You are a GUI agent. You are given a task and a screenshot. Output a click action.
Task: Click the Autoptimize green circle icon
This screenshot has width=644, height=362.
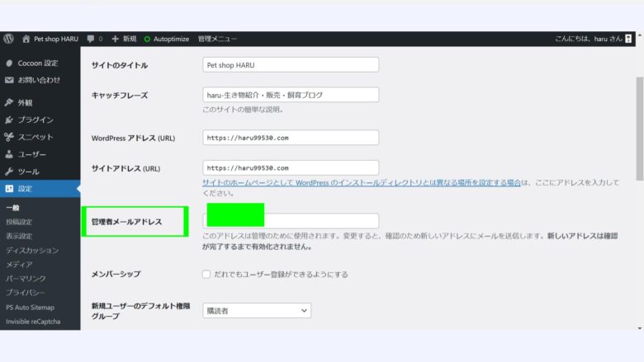(x=147, y=39)
